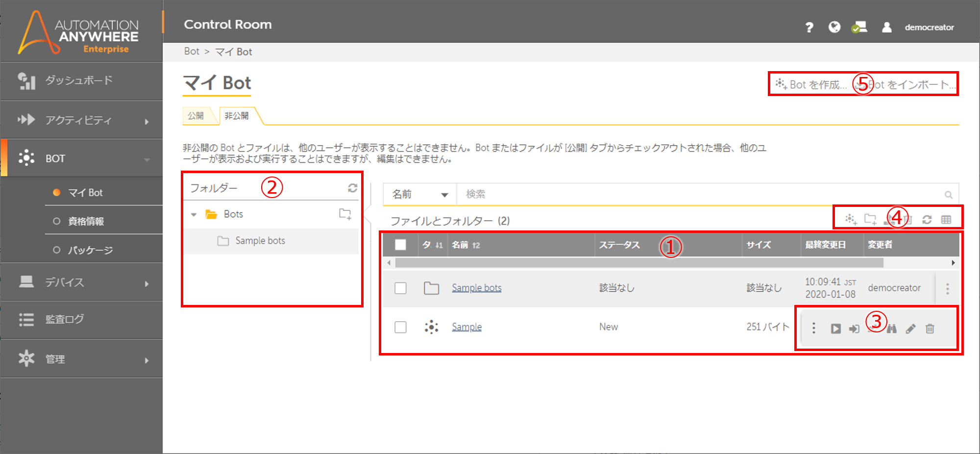The image size is (980, 454).
Task: Open three-dot menu for Sample bots row
Action: tap(948, 289)
